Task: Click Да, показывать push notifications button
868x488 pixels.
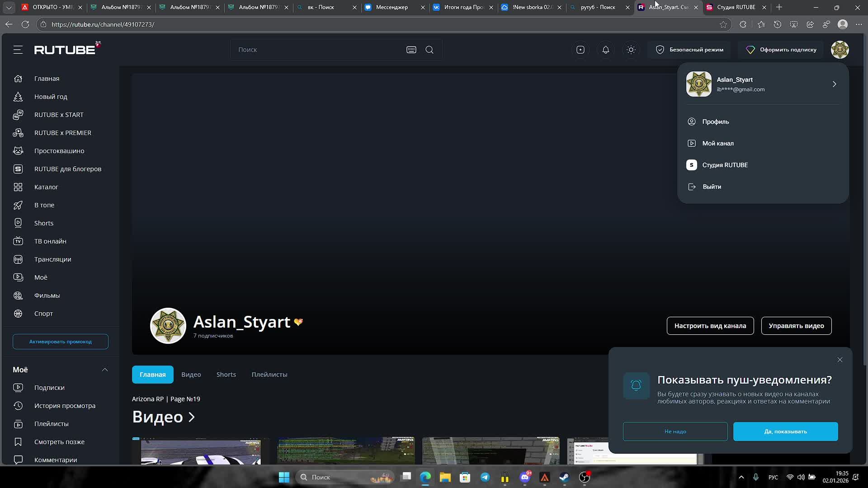Action: coord(785,432)
